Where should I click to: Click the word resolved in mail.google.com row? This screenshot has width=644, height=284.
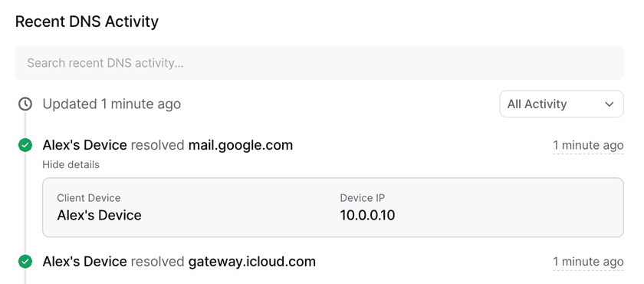(x=157, y=145)
